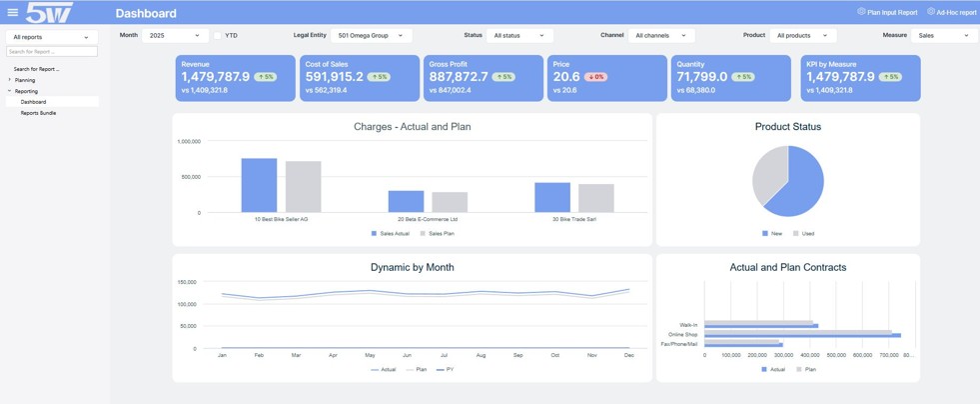Click PY legend swatch in Dynamic by Month

pos(441,370)
